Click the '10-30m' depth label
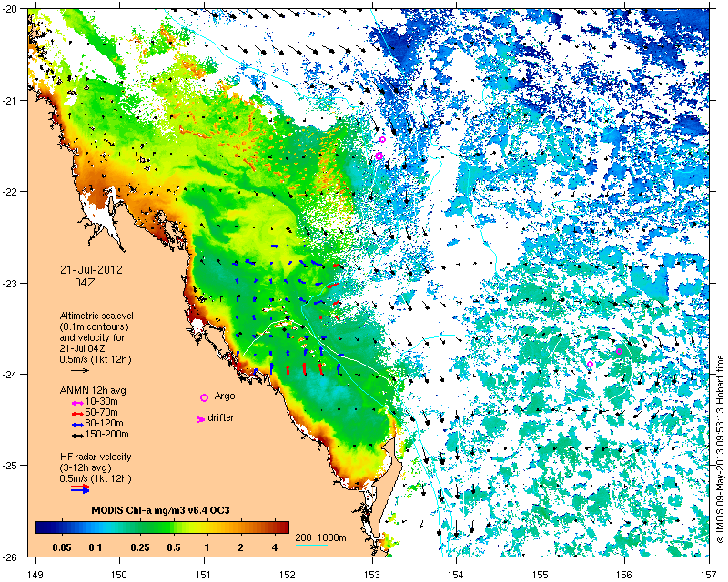This screenshot has width=728, height=582. click(x=101, y=401)
